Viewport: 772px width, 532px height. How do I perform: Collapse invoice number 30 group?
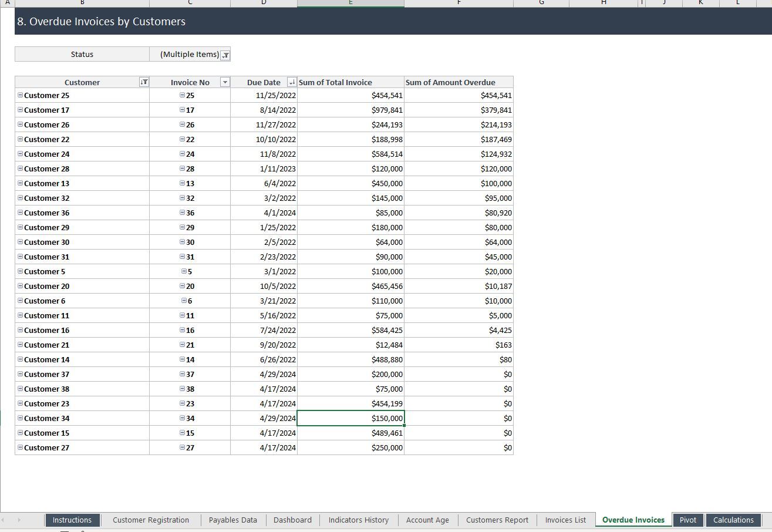(182, 242)
